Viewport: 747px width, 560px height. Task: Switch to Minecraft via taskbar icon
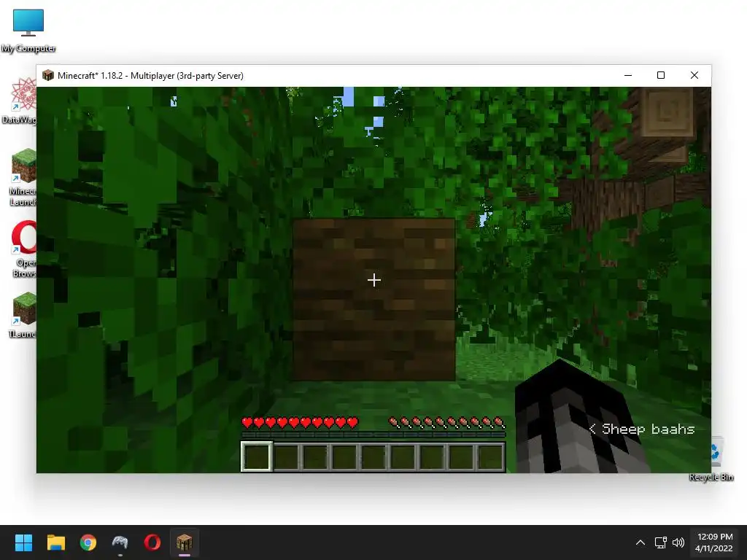pyautogui.click(x=185, y=542)
